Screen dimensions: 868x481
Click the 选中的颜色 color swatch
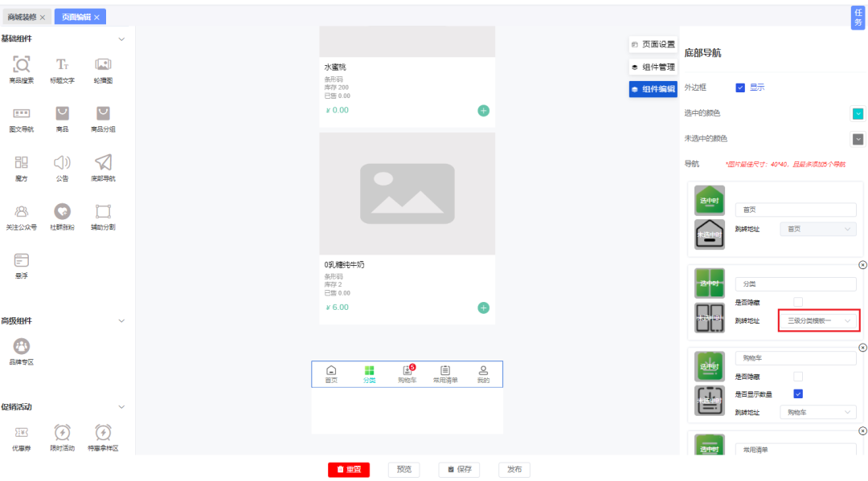click(857, 113)
